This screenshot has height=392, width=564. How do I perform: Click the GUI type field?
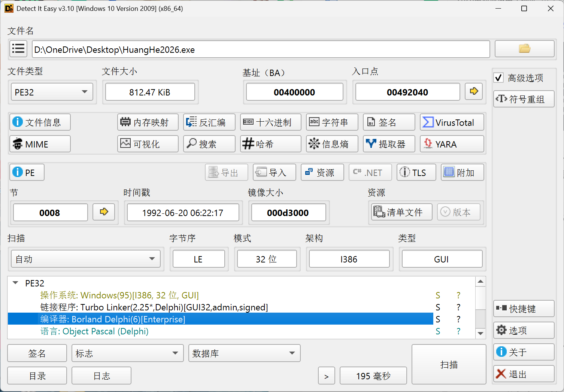pyautogui.click(x=442, y=259)
